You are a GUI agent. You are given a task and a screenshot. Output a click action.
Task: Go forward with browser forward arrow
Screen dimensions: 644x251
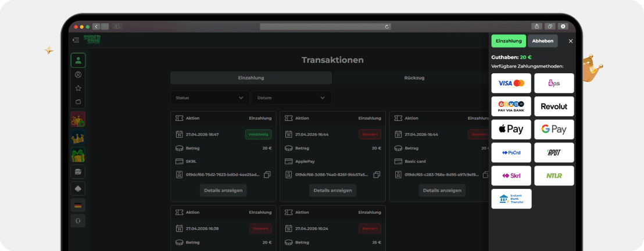click(x=105, y=27)
